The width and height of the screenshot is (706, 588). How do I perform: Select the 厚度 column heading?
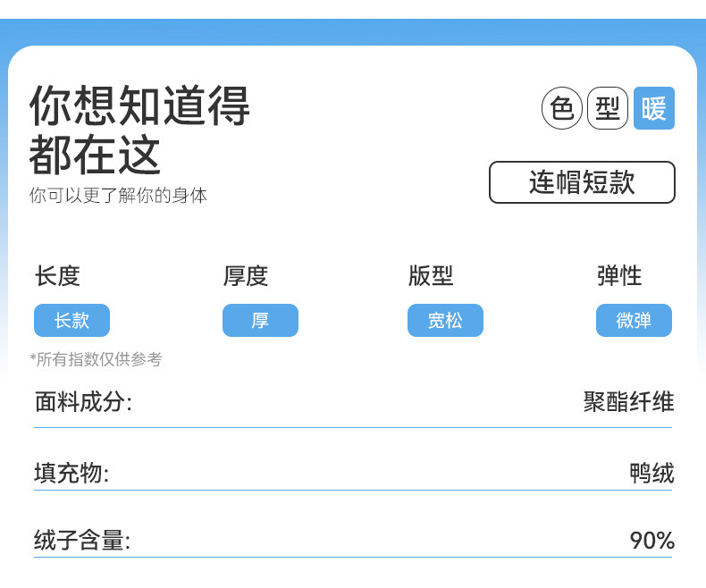pyautogui.click(x=246, y=276)
